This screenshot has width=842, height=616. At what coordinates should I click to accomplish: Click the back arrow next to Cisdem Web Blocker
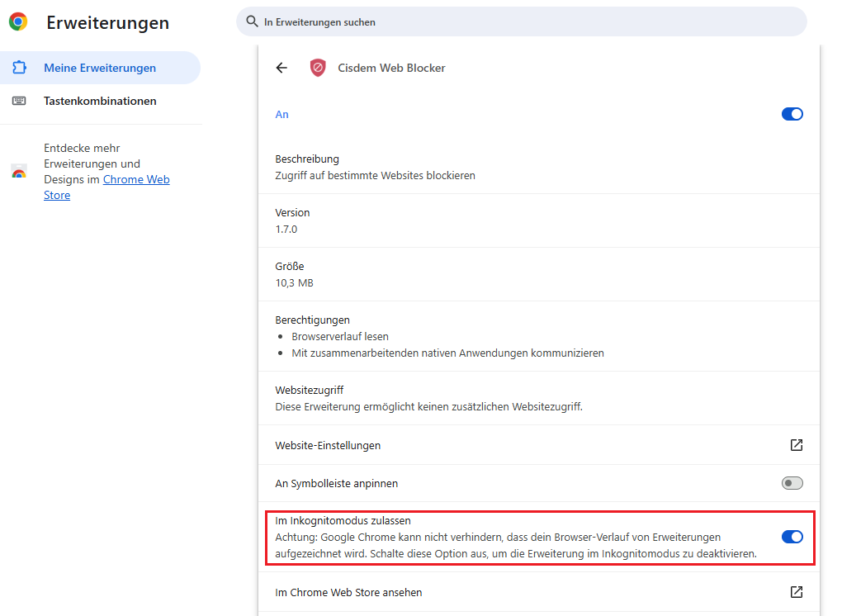click(x=281, y=68)
